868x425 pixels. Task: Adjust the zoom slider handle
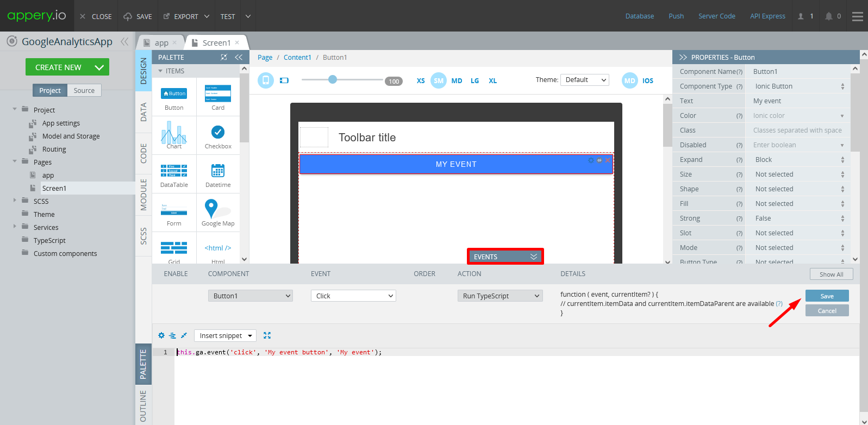click(333, 79)
